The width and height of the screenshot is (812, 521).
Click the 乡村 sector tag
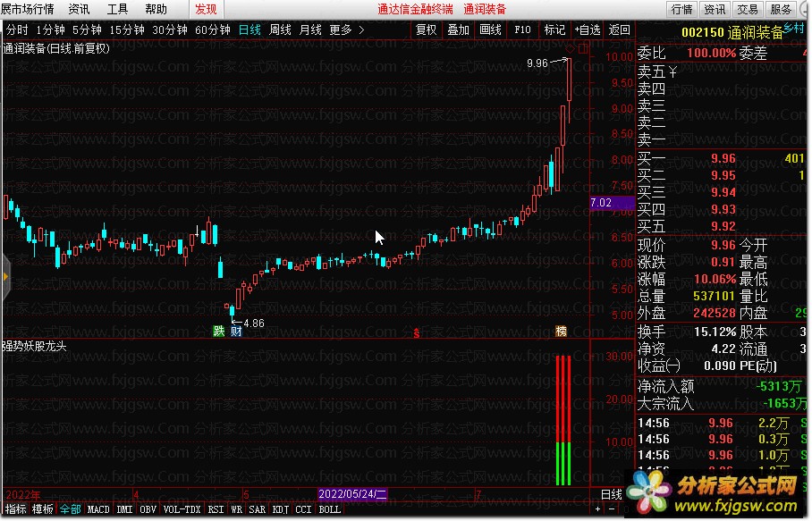click(794, 28)
